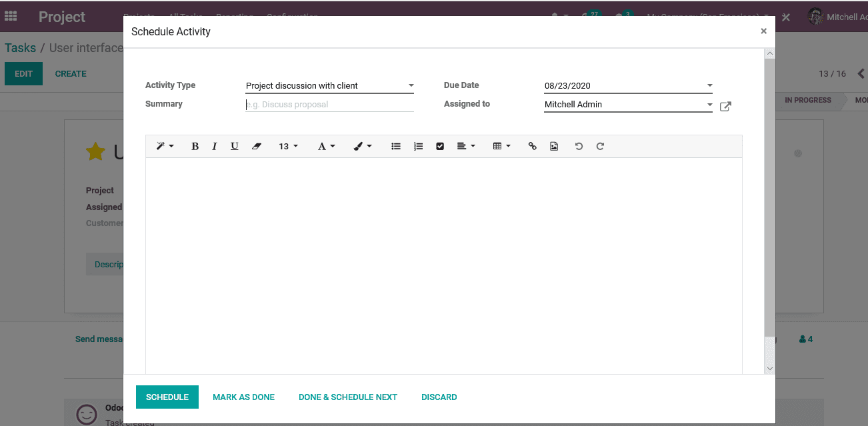Open the apps grid menu icon

tap(11, 17)
